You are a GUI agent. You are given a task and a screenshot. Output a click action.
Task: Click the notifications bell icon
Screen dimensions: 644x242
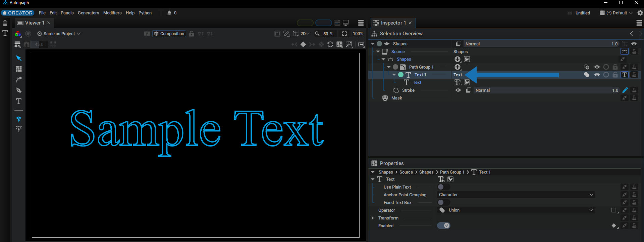tap(169, 13)
